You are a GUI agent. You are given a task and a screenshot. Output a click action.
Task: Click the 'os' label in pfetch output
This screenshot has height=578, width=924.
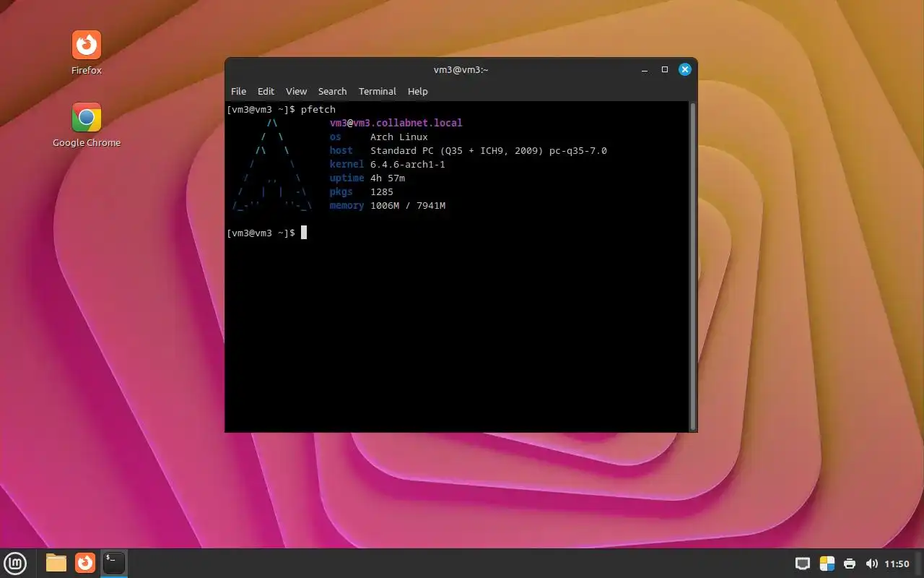(x=336, y=137)
